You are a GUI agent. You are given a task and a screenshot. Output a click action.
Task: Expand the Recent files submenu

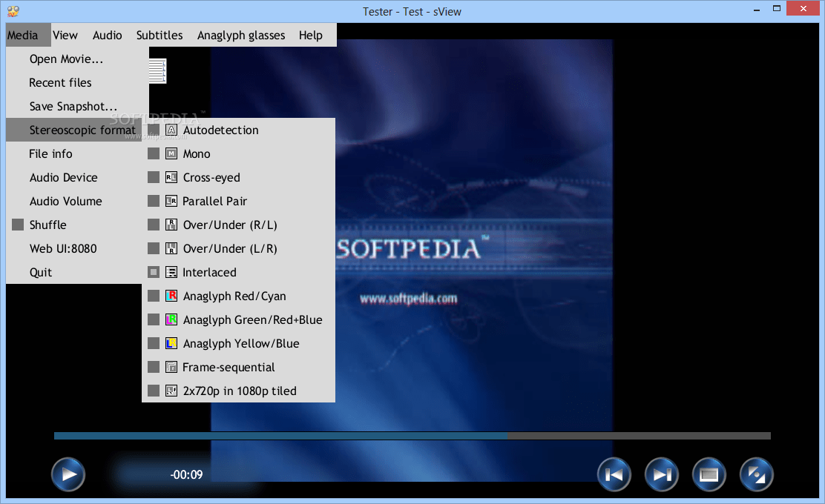pyautogui.click(x=77, y=82)
